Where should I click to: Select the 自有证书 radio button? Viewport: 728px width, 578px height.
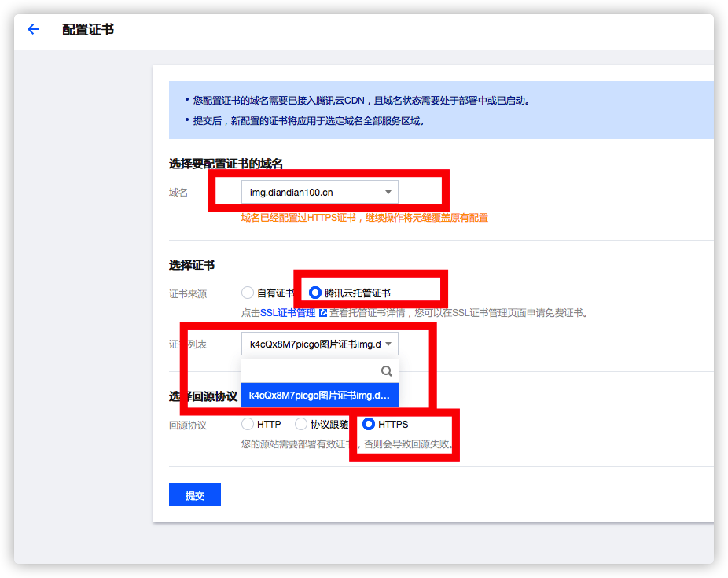pos(248,293)
